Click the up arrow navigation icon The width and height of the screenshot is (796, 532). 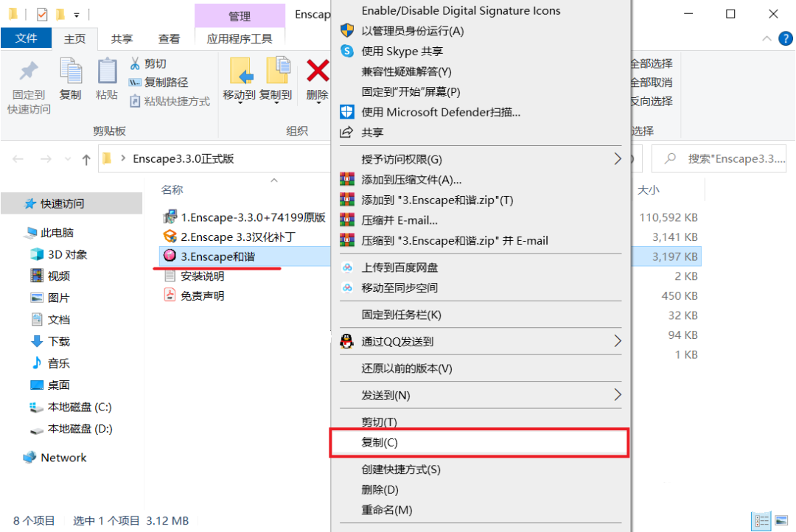(x=86, y=159)
